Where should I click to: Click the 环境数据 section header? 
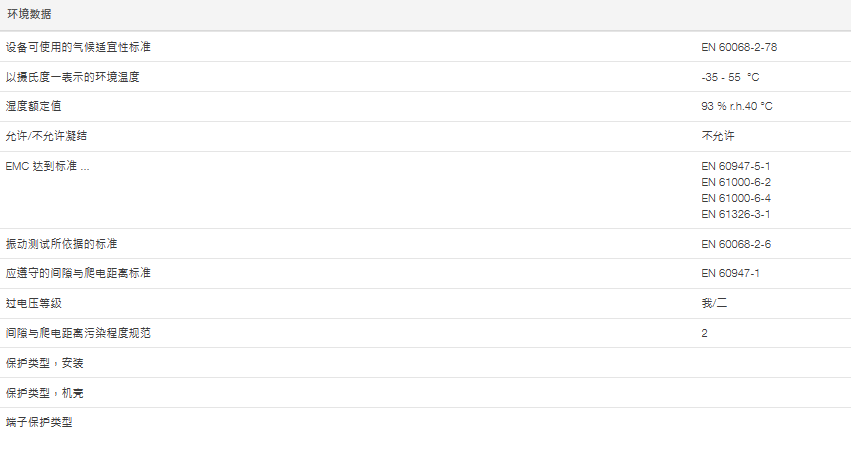pyautogui.click(x=30, y=15)
